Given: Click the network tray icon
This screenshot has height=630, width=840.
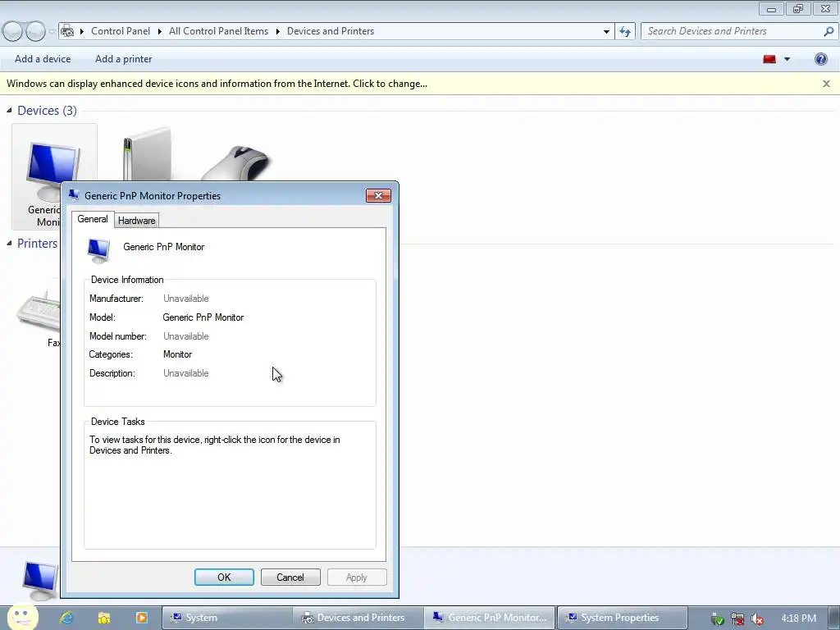Looking at the screenshot, I should tap(737, 619).
